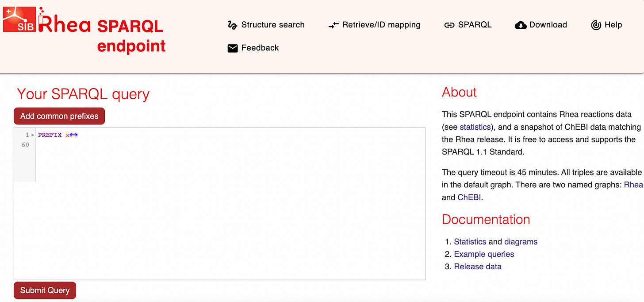
Task: Open the statistics link in About
Action: tap(475, 127)
